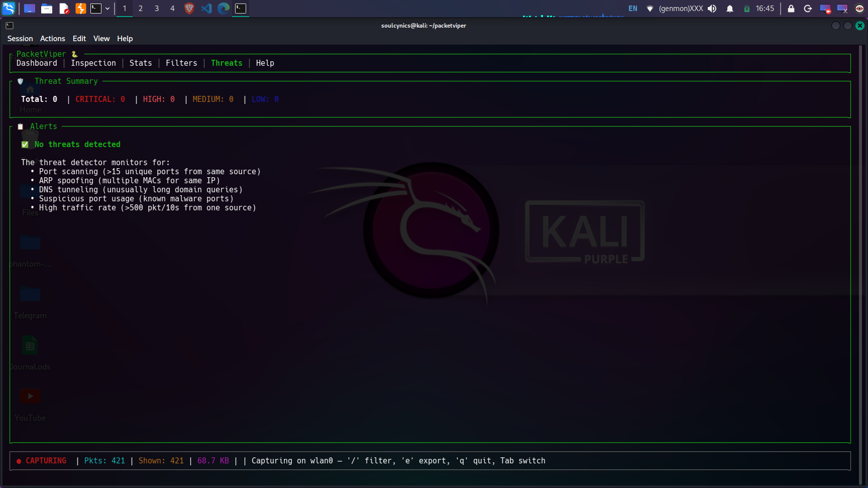Toggle the screen recording indicator icon
The height and width of the screenshot is (488, 868).
point(825,9)
